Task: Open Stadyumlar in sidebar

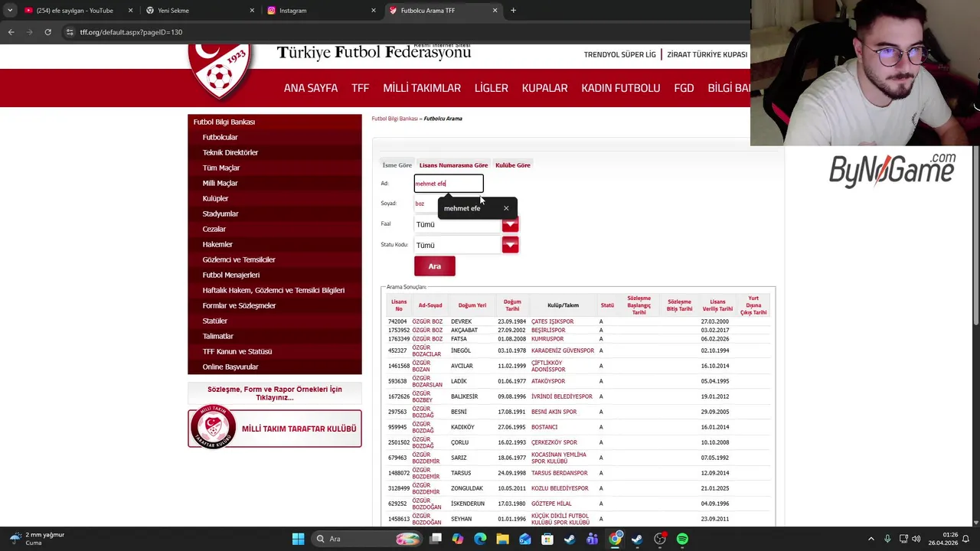Action: 220,214
